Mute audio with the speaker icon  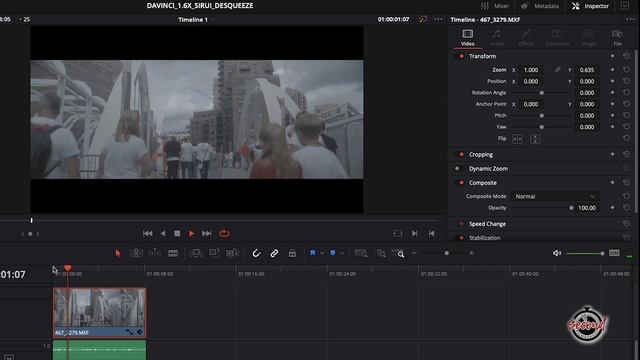tap(557, 253)
